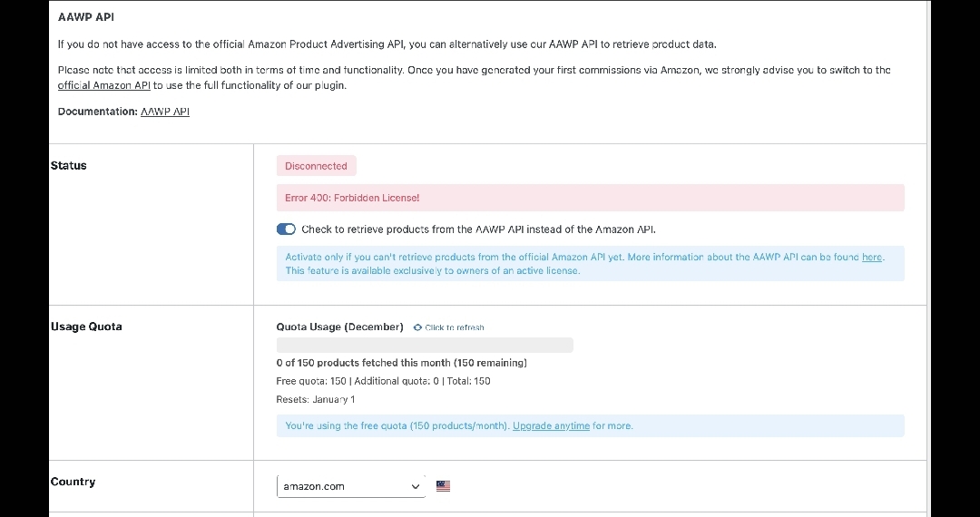Open the AAWP API documentation link
This screenshot has height=517, width=980.
click(165, 112)
